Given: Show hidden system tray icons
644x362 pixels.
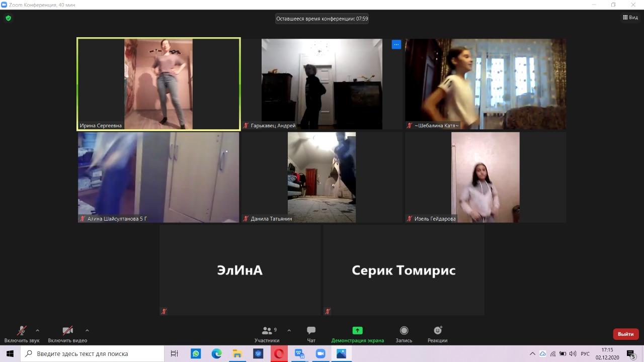Looking at the screenshot, I should (x=532, y=354).
